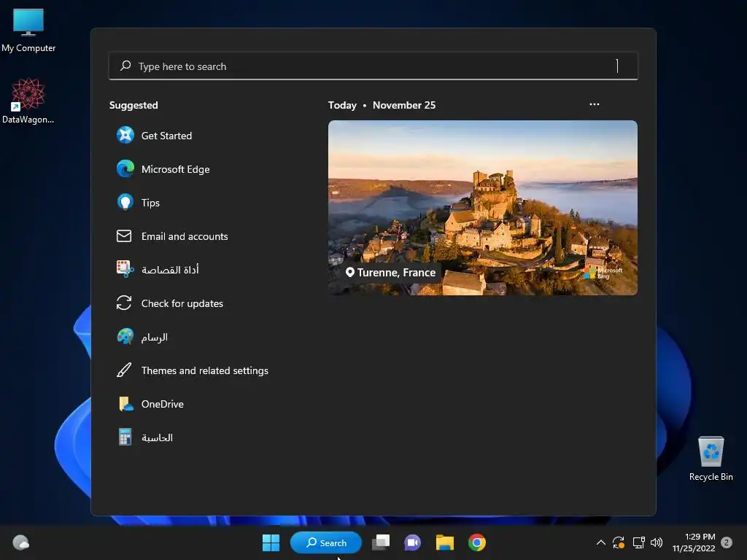This screenshot has height=560, width=747.
Task: Click the "Email and accounts" text
Action: [x=185, y=236]
